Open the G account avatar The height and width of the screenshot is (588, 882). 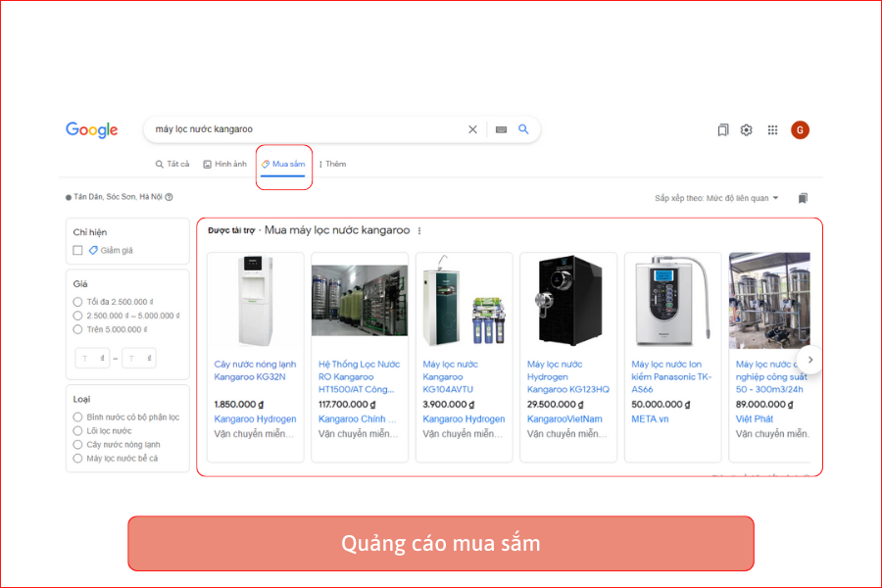[x=800, y=130]
